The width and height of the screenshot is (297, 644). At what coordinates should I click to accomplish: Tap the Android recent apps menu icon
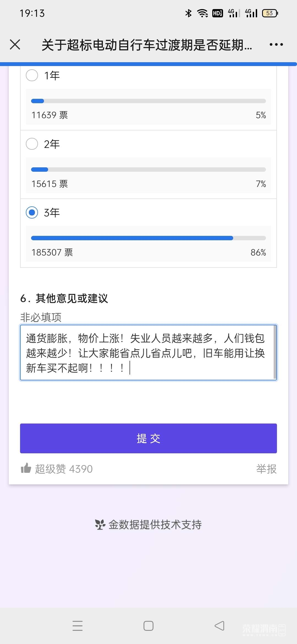click(x=78, y=626)
